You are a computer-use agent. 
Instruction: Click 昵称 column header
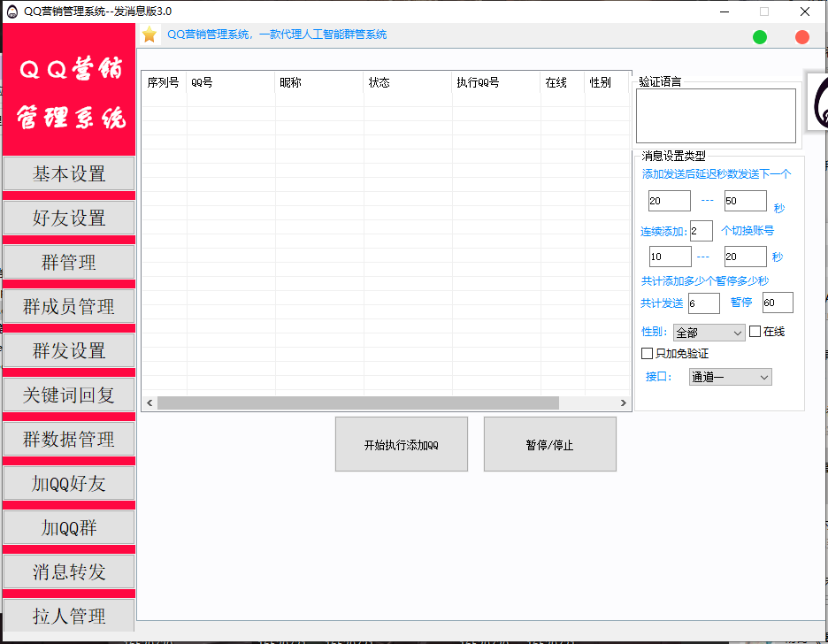[319, 82]
